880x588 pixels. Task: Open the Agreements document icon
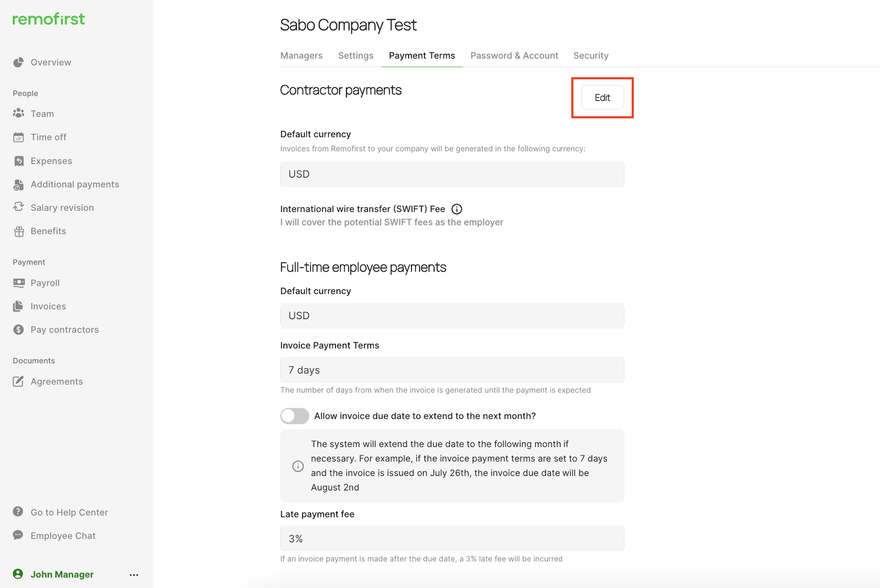point(18,382)
